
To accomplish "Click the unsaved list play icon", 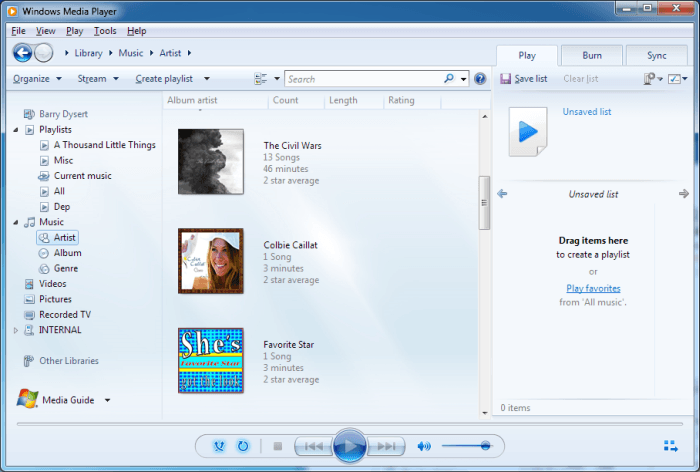I will point(528,132).
